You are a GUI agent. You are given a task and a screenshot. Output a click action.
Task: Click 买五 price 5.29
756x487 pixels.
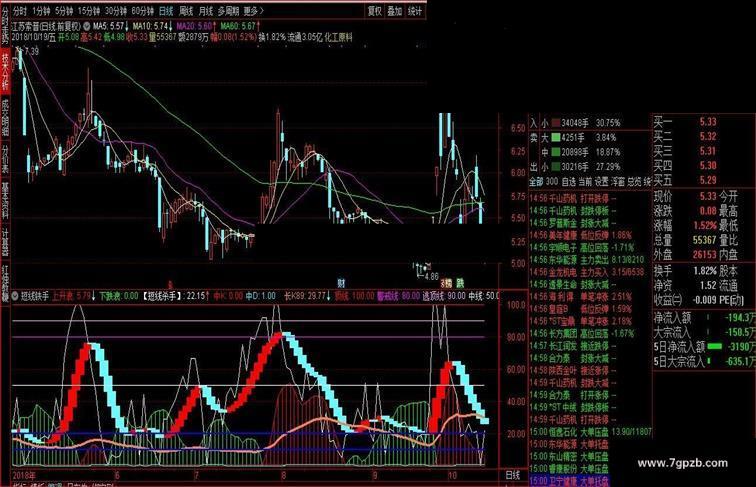(x=708, y=180)
